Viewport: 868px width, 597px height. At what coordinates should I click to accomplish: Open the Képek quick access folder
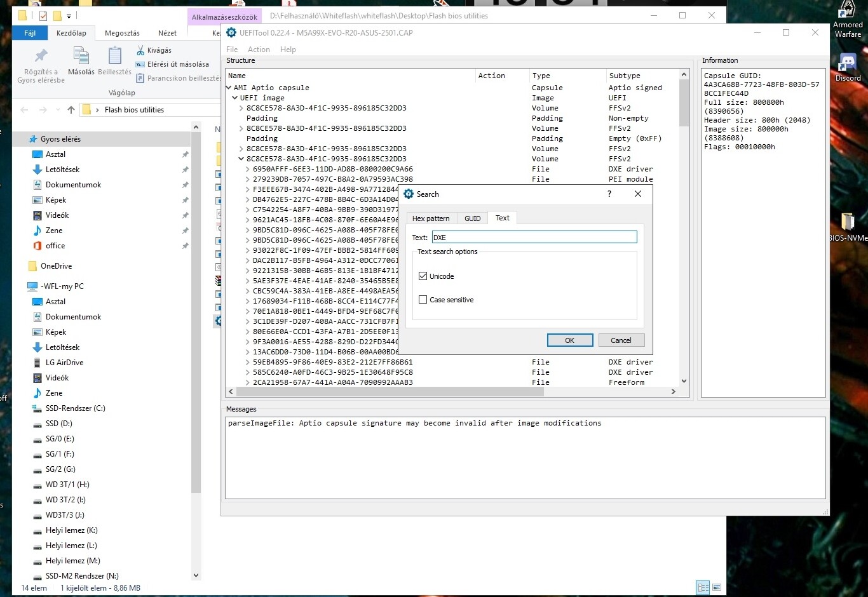click(56, 200)
